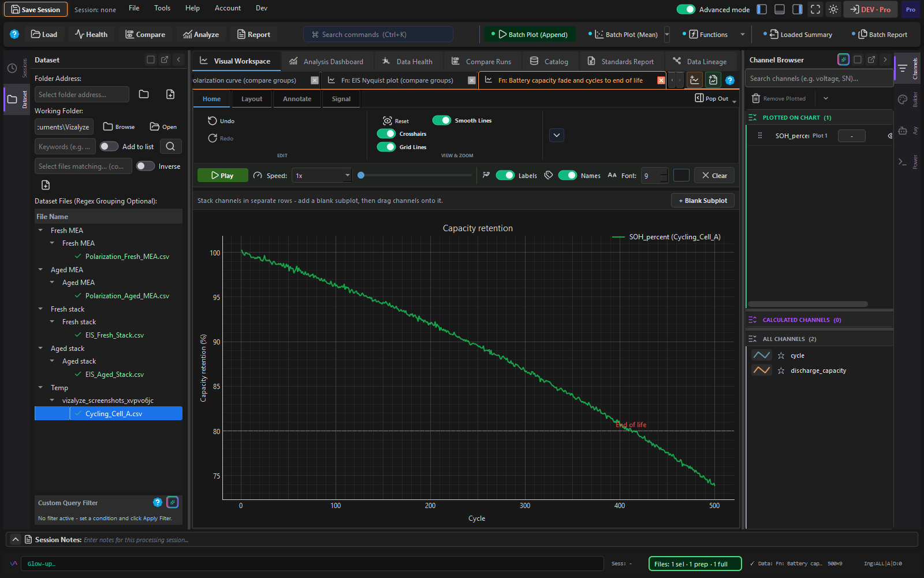
Task: Open the Builder palette icon in right sidebar
Action: pos(903,99)
